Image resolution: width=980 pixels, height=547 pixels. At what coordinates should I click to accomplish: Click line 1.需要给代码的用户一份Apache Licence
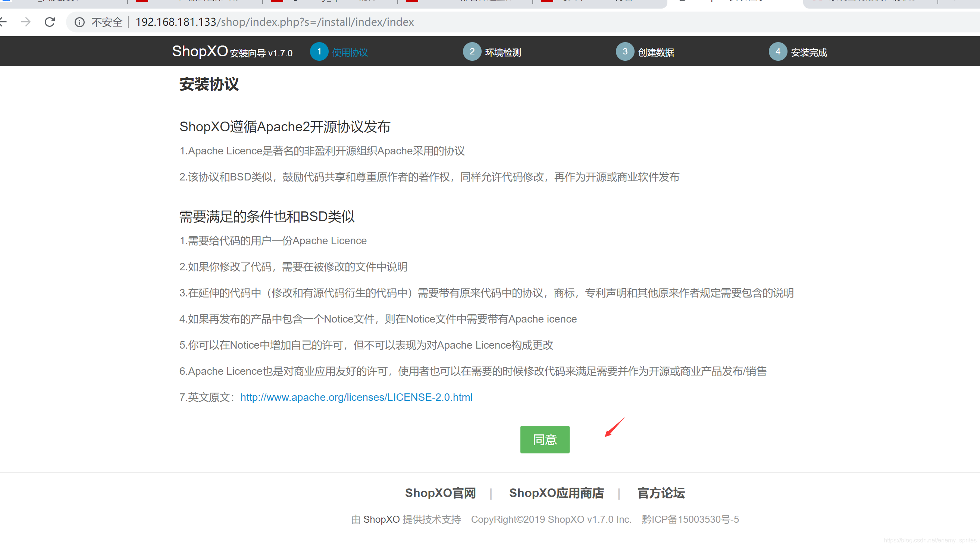(273, 241)
